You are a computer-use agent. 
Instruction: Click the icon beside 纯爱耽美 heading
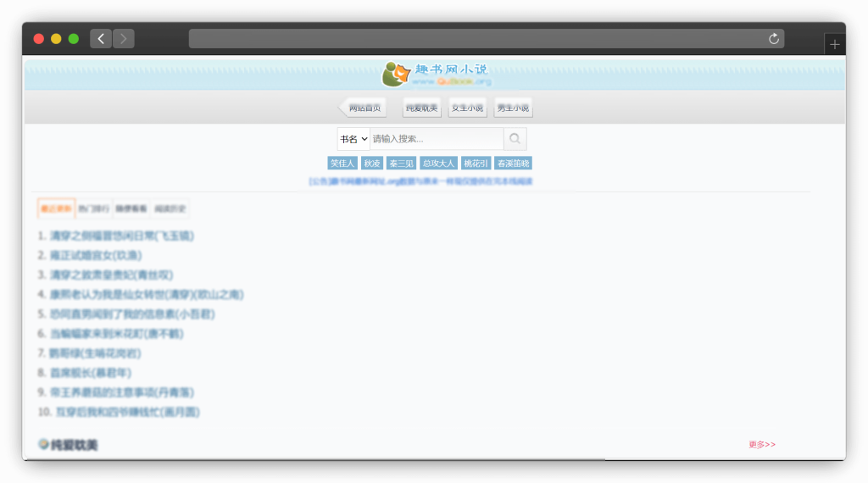pos(43,444)
